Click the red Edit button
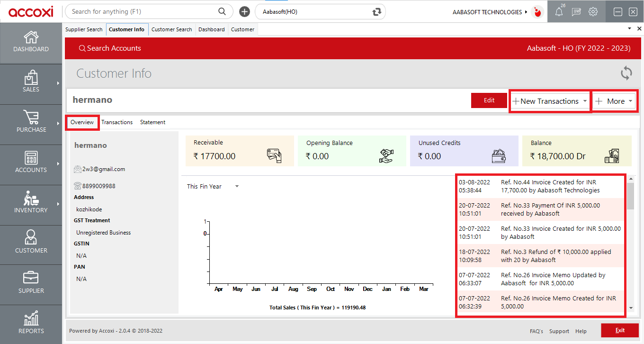The image size is (644, 344). pyautogui.click(x=489, y=100)
